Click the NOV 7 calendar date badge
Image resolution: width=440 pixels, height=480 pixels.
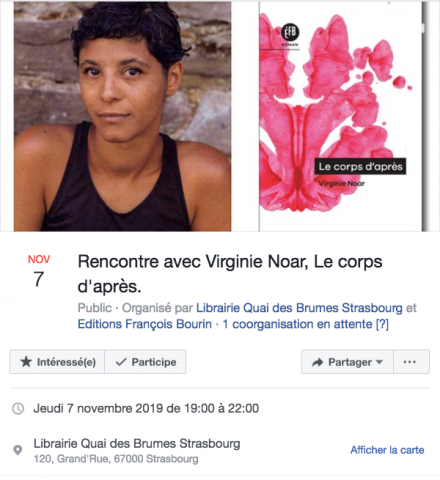[39, 271]
